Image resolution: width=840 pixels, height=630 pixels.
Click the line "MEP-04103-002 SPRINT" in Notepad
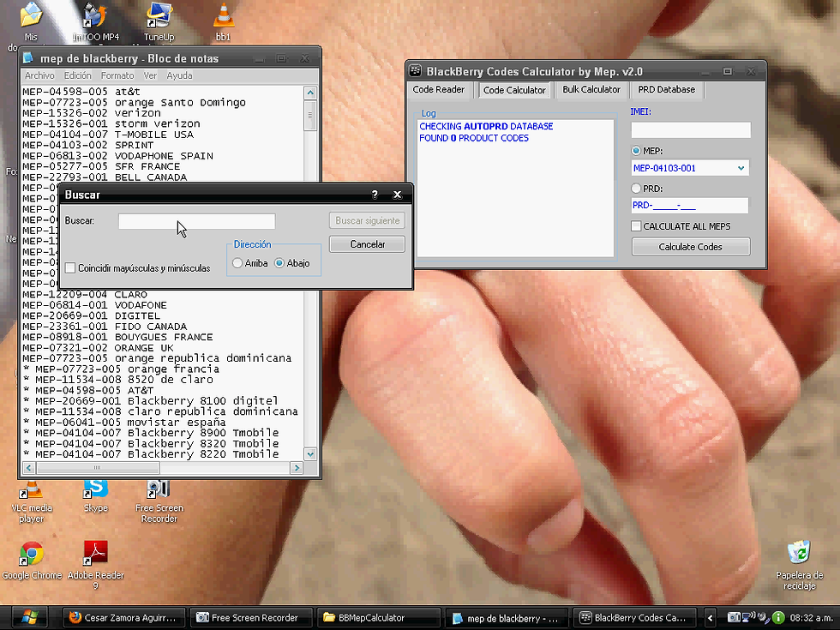[x=87, y=145]
